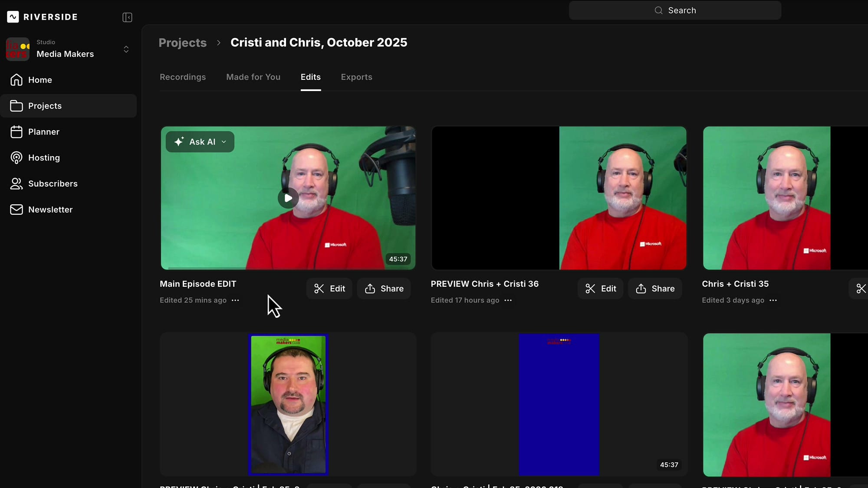Open the blue vertical thumbnail with 45:37 duration

click(559, 404)
